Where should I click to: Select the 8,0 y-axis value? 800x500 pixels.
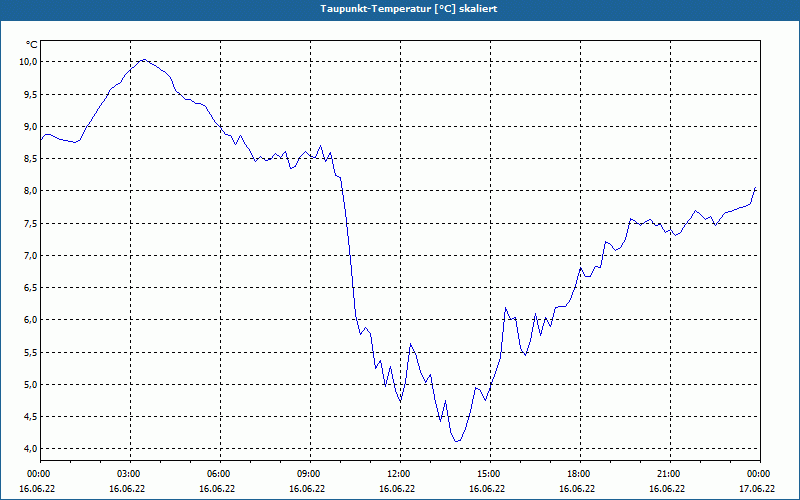31,191
